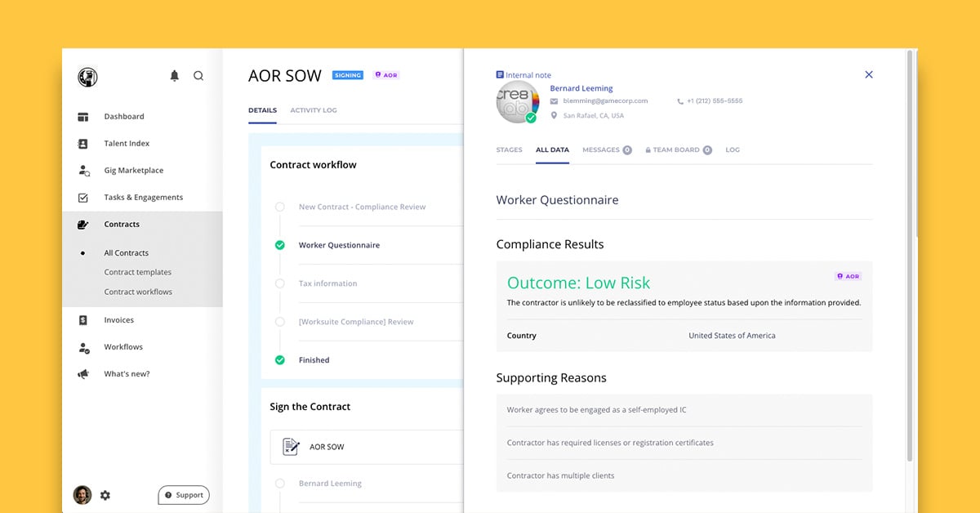Click the notification bell icon
The image size is (980, 513).
pos(174,76)
